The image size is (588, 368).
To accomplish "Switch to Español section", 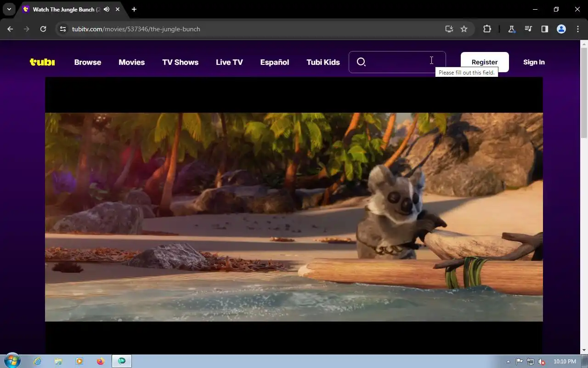I will click(x=275, y=62).
